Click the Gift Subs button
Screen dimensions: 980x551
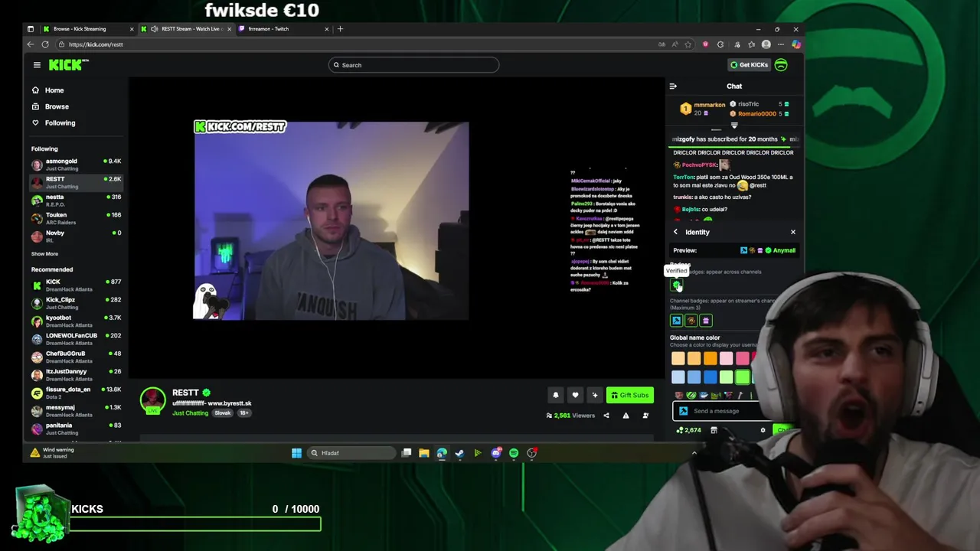[x=629, y=395]
